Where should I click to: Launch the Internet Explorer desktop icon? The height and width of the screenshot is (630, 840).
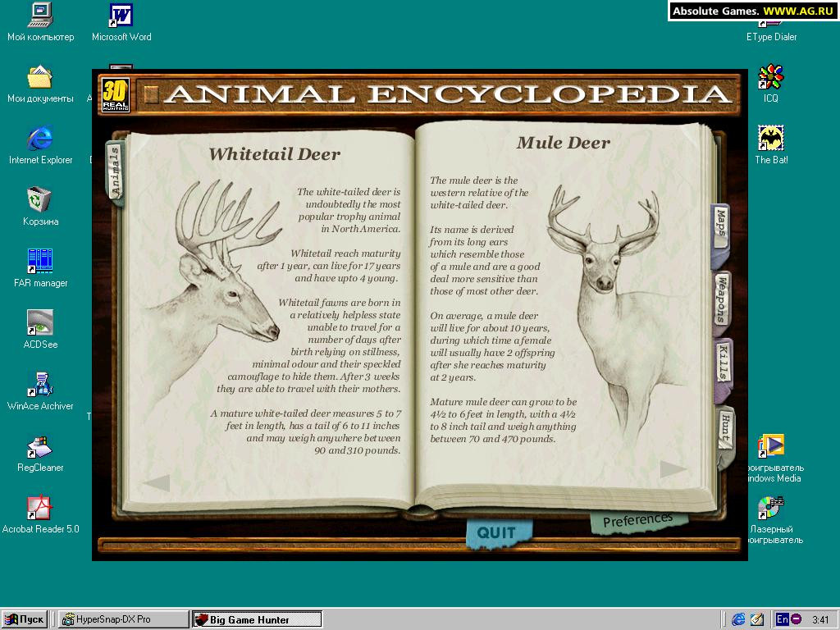click(40, 146)
